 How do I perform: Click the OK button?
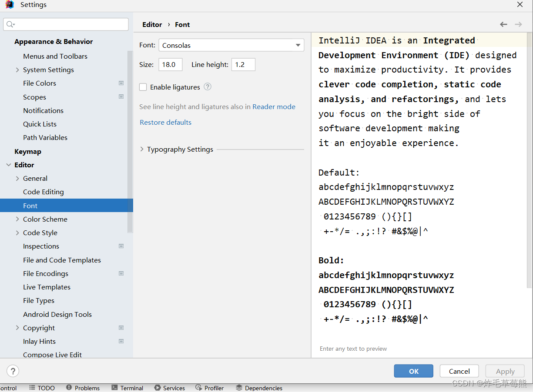click(x=414, y=371)
